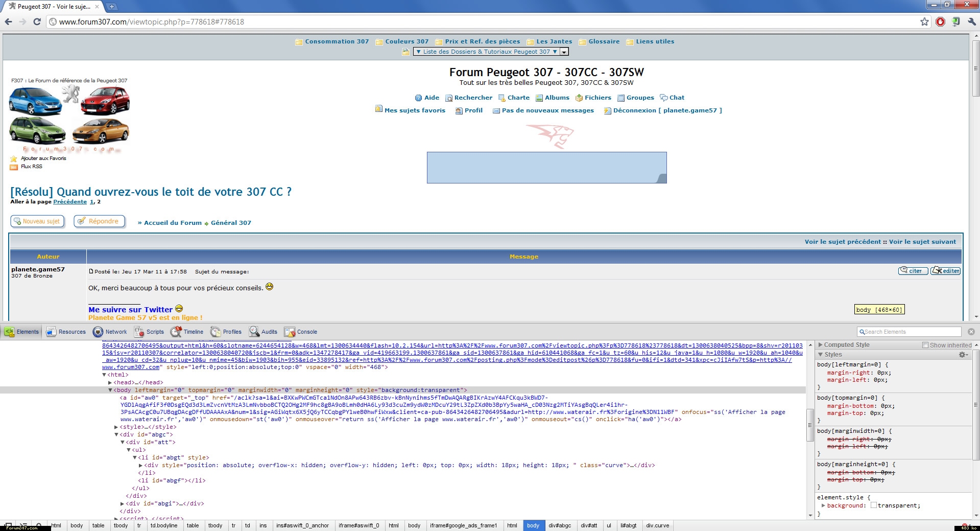Click the Me suivre sur Twitter link

click(130, 310)
